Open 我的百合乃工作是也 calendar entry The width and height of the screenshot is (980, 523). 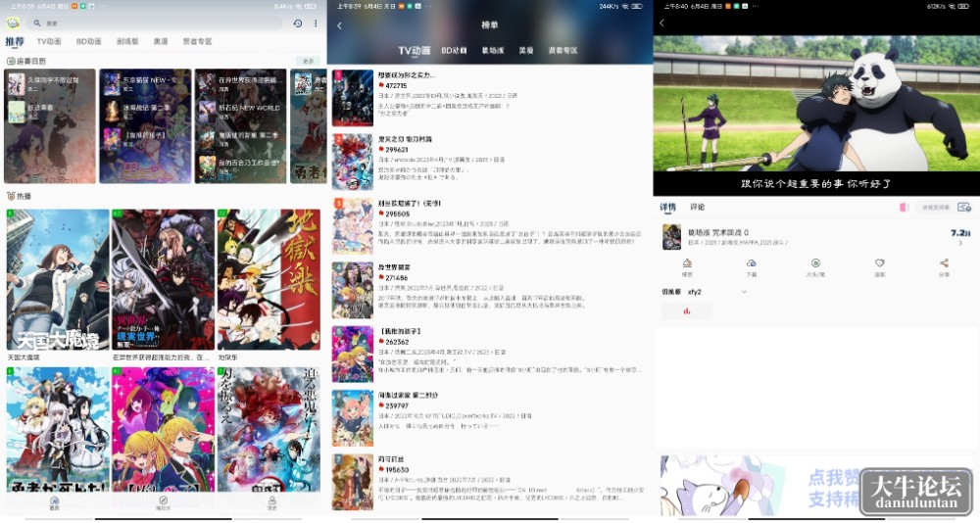[x=240, y=166]
